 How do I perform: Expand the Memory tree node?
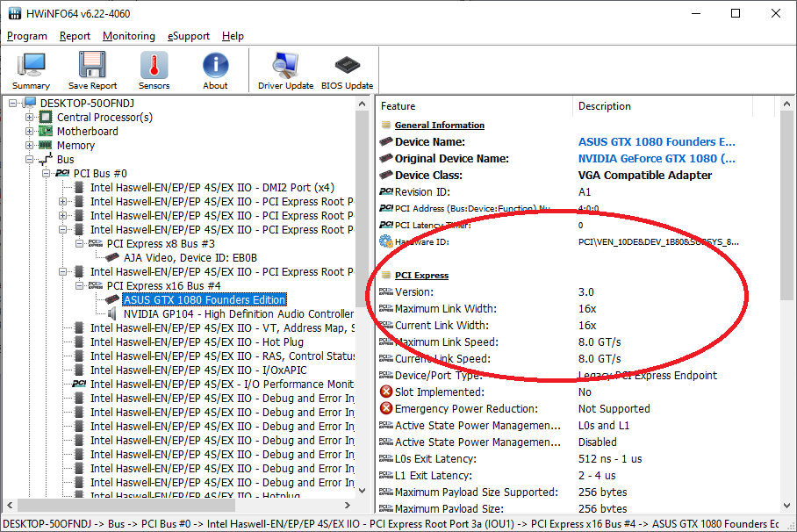[x=30, y=145]
